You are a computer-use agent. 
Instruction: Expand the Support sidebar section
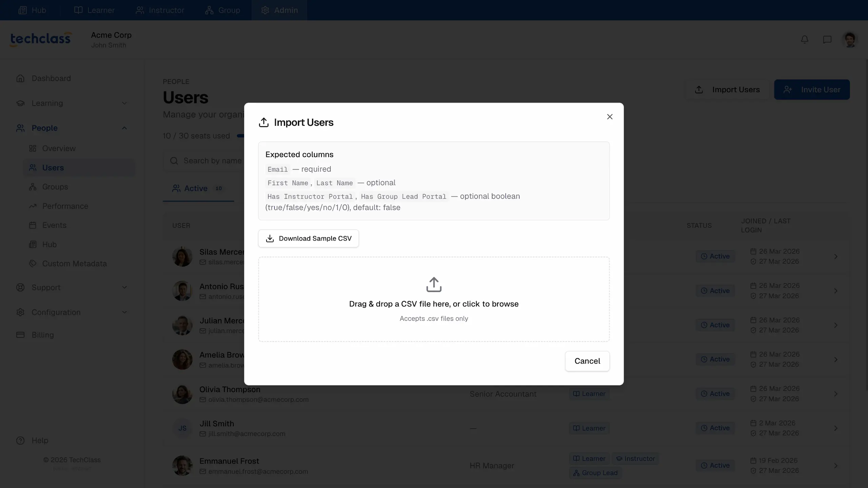124,287
